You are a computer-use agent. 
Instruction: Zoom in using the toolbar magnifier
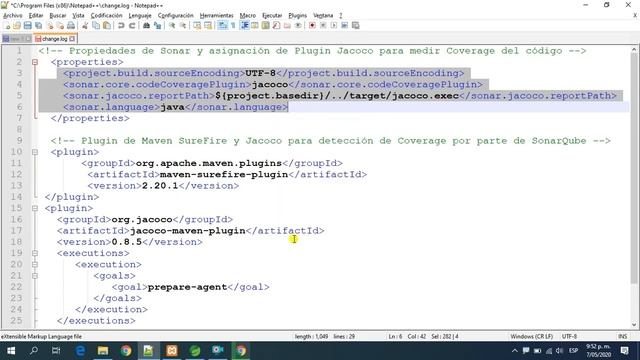pos(172,25)
